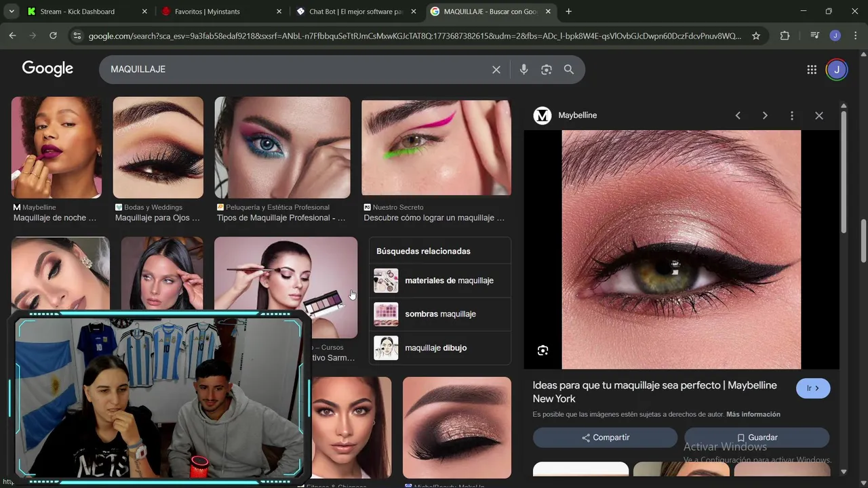Visit the source page with Ir button

813,388
